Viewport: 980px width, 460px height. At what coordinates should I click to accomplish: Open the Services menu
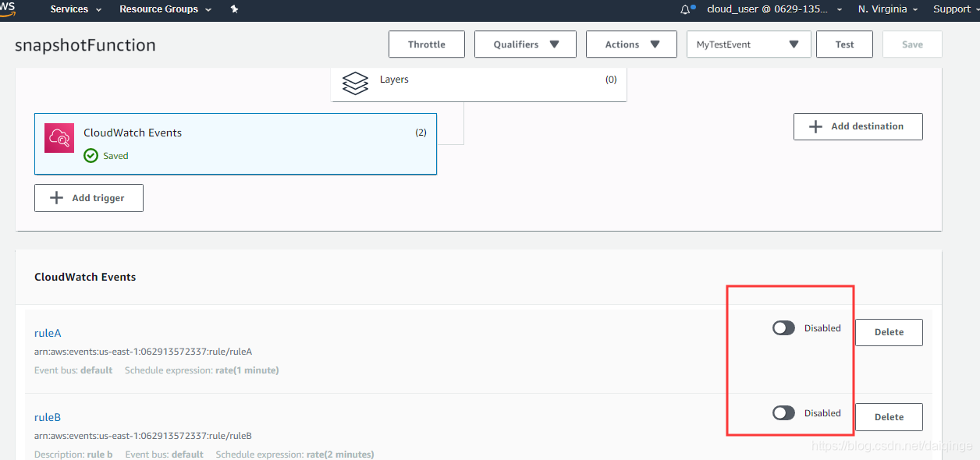pos(76,9)
